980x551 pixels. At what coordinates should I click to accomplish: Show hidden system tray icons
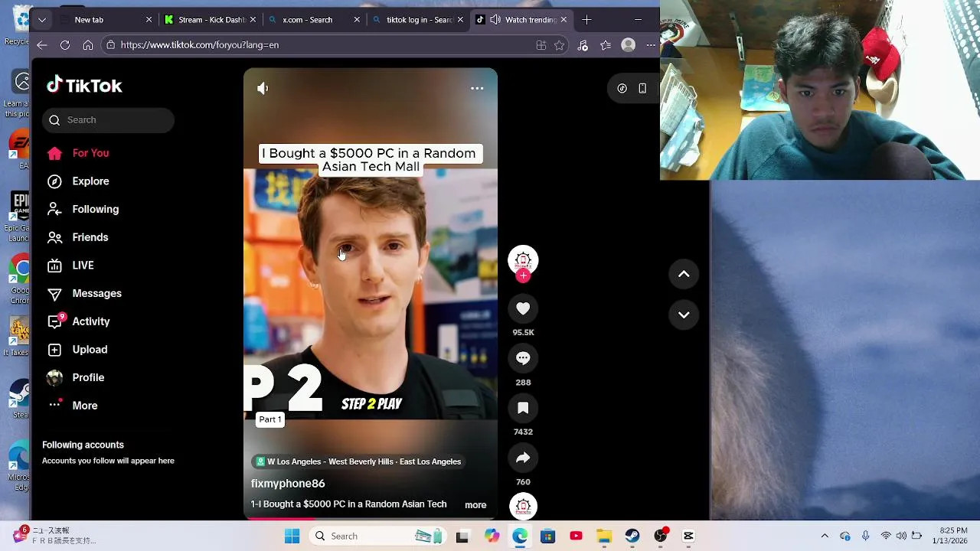825,536
